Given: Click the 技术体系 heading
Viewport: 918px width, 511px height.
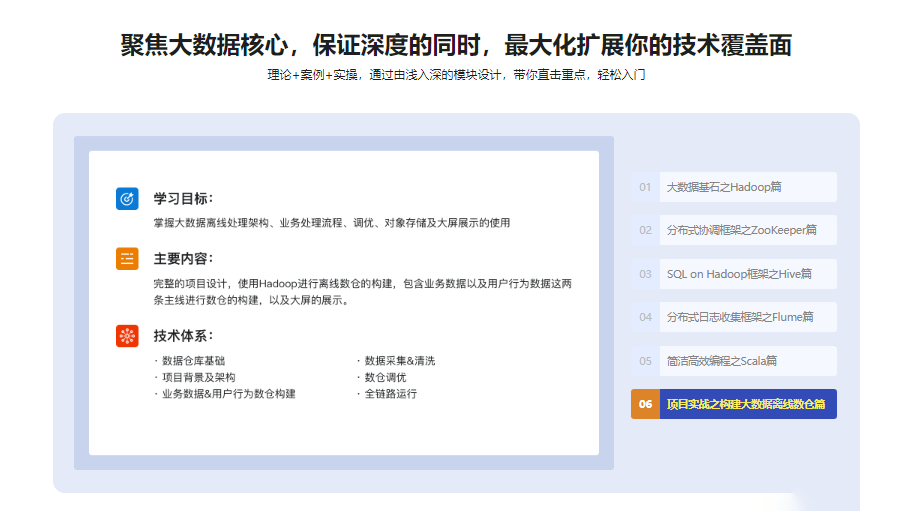Looking at the screenshot, I should [x=183, y=336].
